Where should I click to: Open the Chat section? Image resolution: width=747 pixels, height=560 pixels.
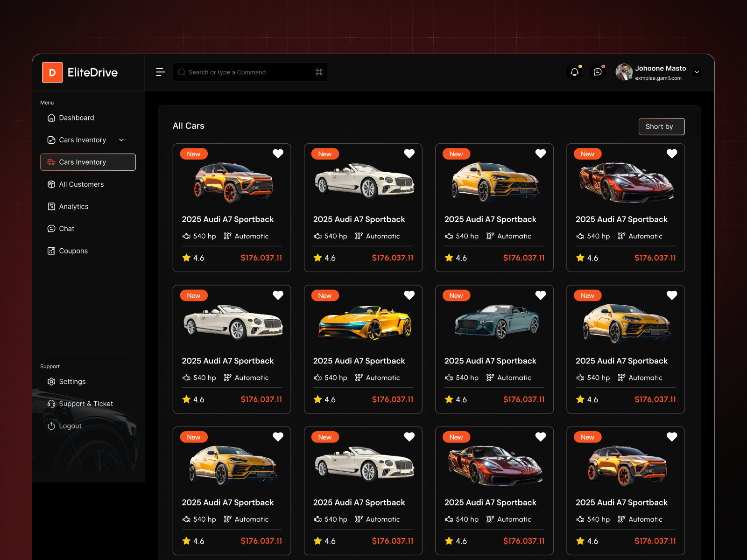click(x=67, y=228)
